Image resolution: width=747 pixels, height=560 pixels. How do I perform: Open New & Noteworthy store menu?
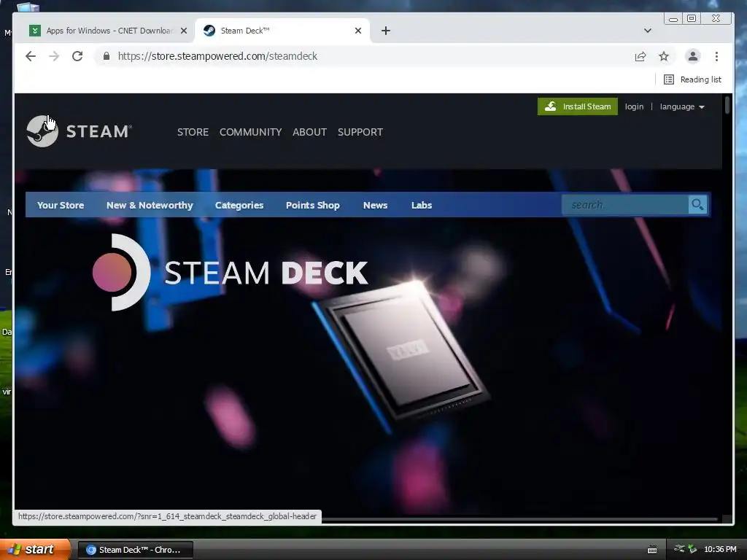[x=150, y=205]
